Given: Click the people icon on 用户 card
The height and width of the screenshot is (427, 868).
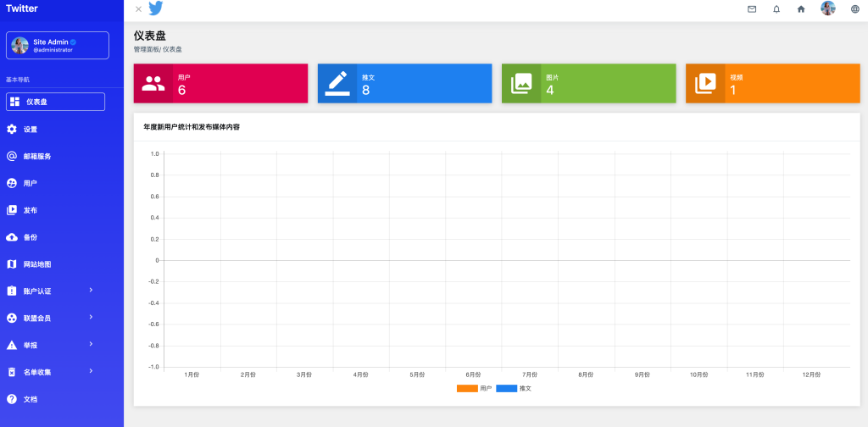Looking at the screenshot, I should 153,84.
